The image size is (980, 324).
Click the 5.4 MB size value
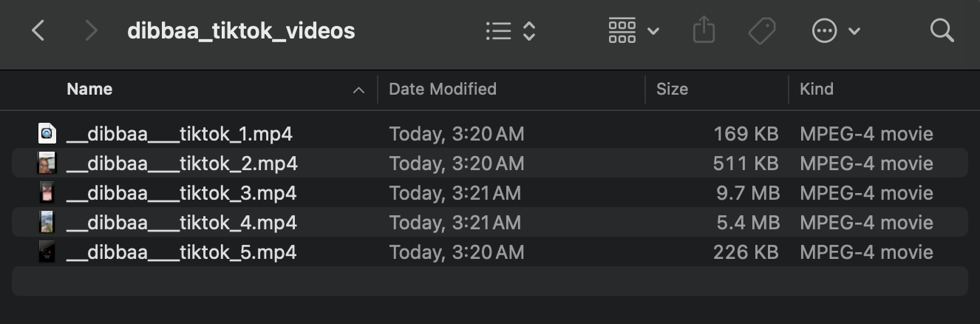click(x=747, y=223)
